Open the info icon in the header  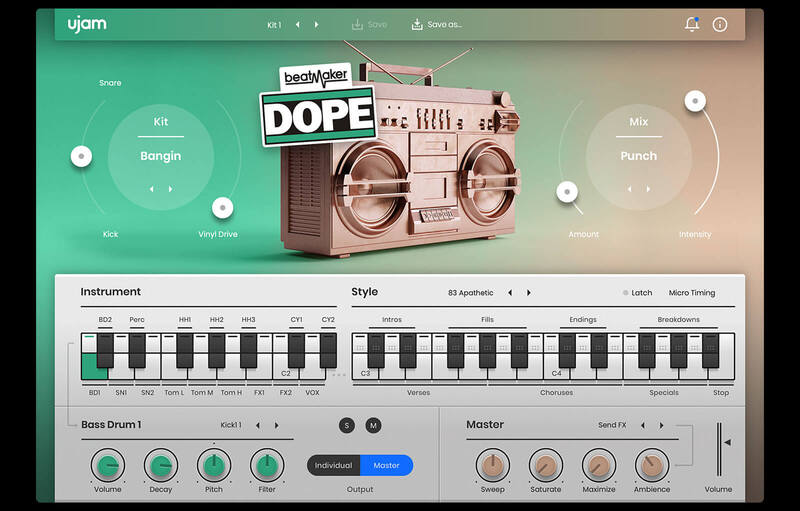click(x=720, y=24)
